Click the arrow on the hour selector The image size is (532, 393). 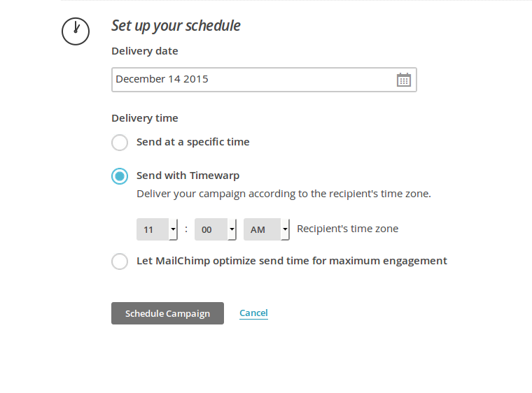tap(173, 229)
